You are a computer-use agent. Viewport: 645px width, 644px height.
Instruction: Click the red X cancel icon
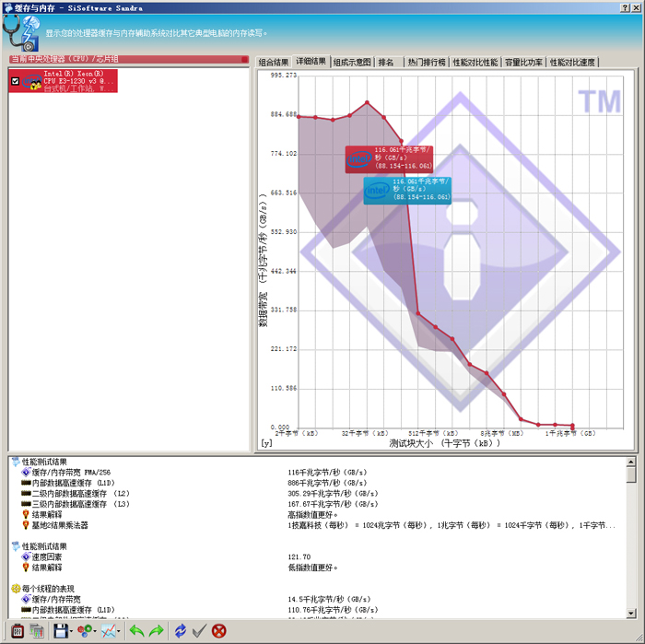point(219,630)
